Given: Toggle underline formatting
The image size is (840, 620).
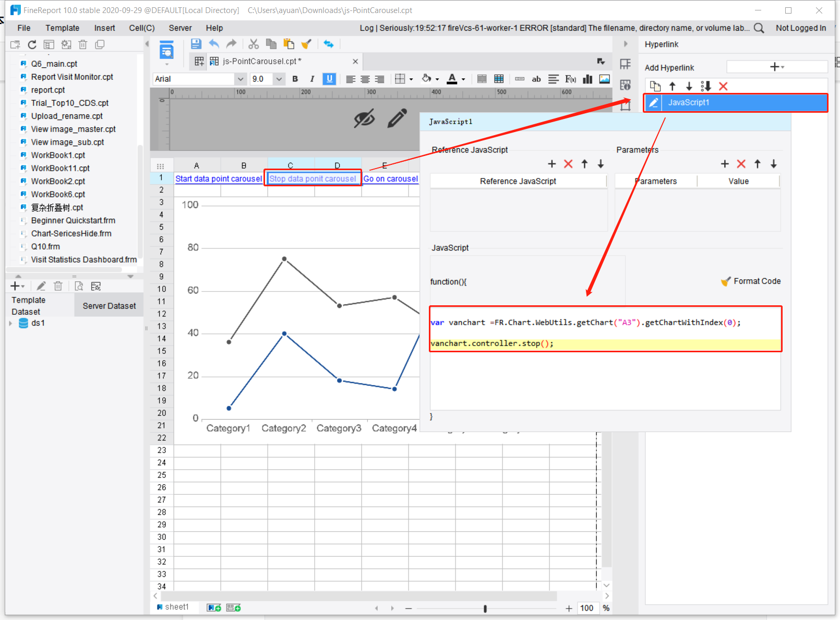Looking at the screenshot, I should (x=329, y=79).
